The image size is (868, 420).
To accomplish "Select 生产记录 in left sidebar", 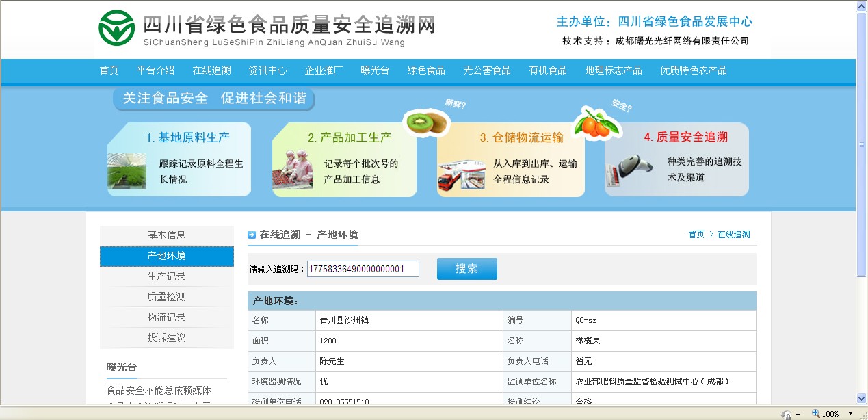I will [166, 276].
